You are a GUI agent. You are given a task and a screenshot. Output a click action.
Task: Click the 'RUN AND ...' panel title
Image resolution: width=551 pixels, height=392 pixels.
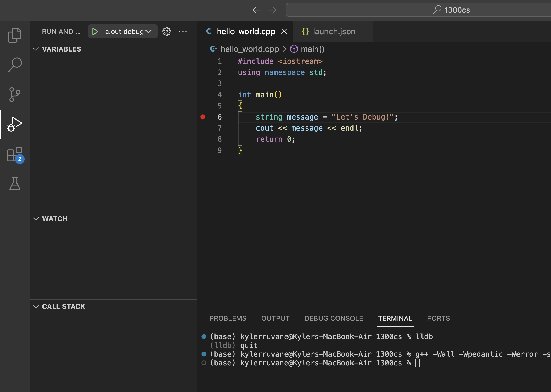(61, 31)
